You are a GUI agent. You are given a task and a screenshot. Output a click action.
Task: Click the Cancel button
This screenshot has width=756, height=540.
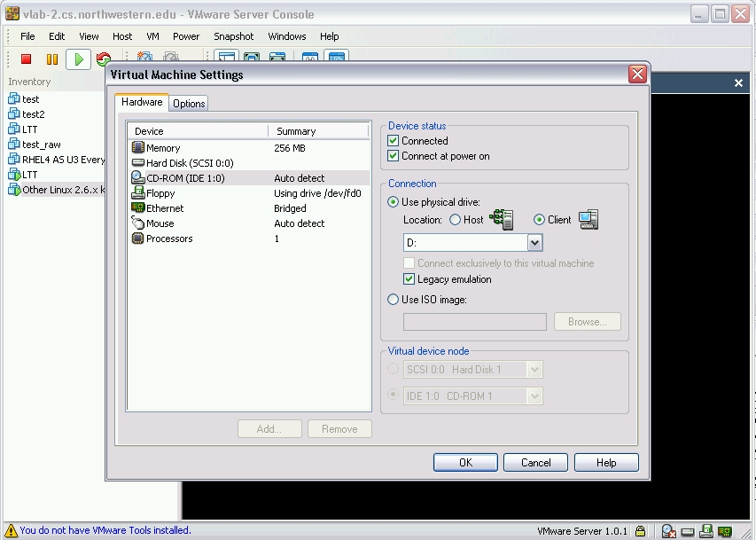tap(535, 462)
